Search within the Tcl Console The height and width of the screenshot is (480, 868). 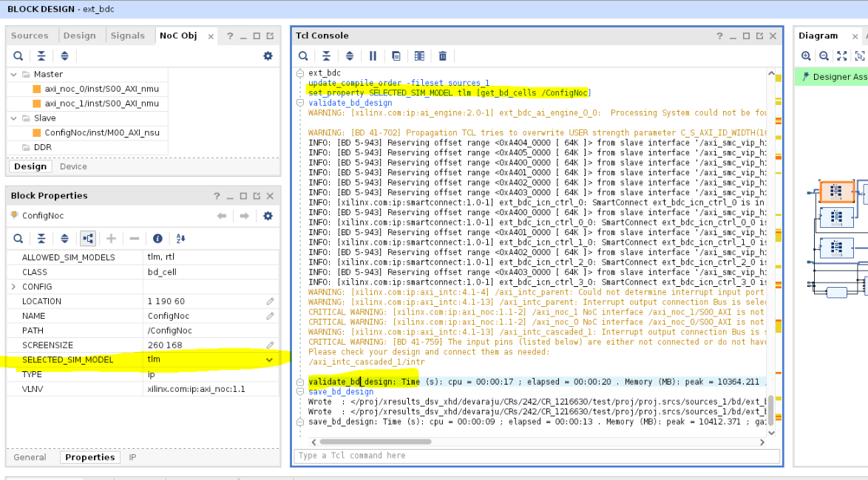tap(303, 55)
